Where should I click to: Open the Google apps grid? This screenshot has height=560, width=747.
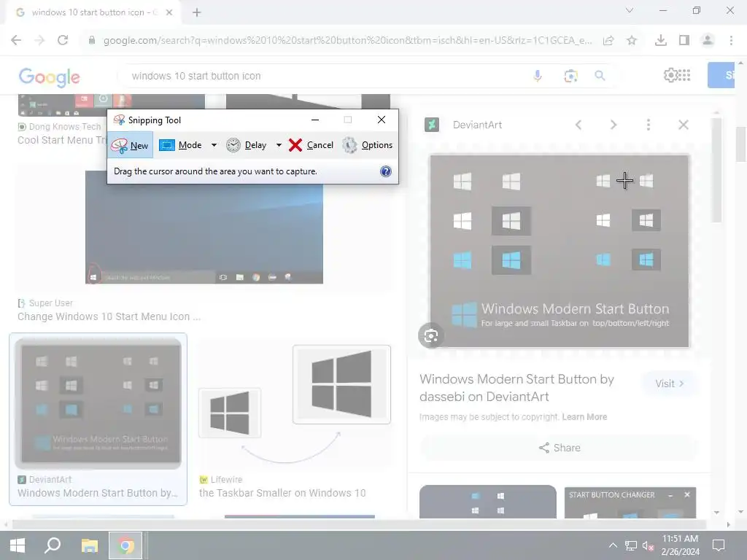(x=684, y=75)
